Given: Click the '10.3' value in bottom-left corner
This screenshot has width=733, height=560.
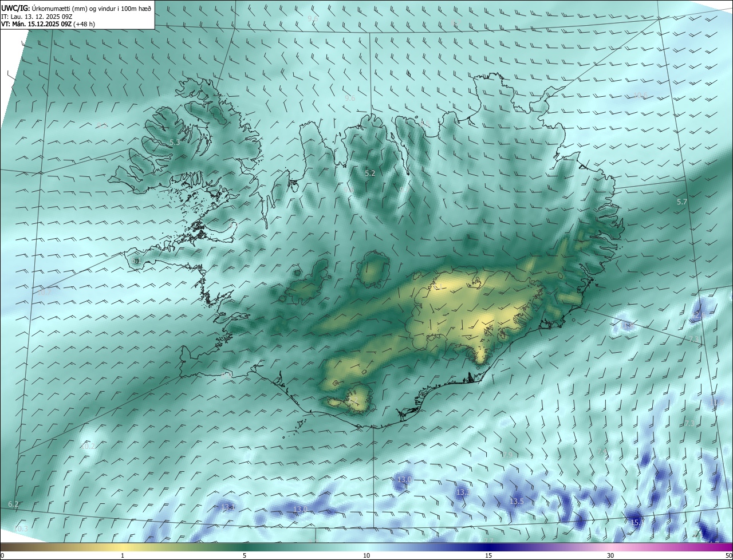Looking at the screenshot, I should [x=21, y=529].
